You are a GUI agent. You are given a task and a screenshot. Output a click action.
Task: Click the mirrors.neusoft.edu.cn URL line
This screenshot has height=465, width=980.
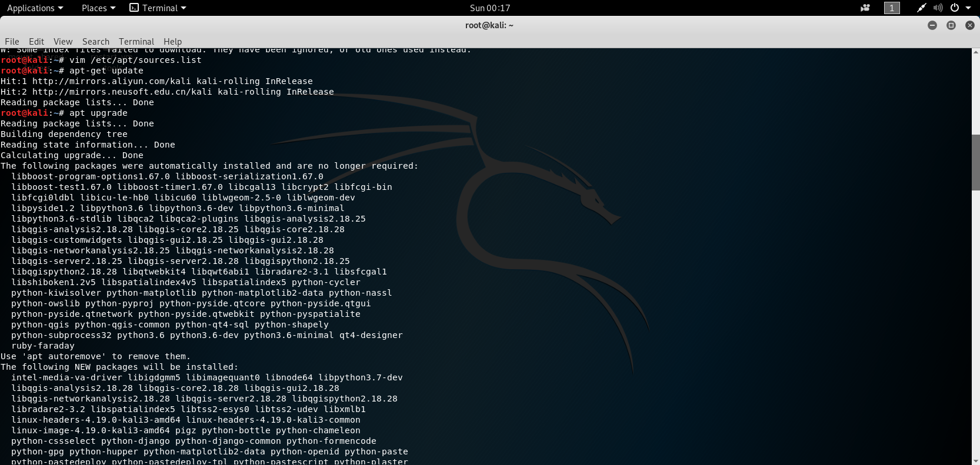pyautogui.click(x=167, y=92)
